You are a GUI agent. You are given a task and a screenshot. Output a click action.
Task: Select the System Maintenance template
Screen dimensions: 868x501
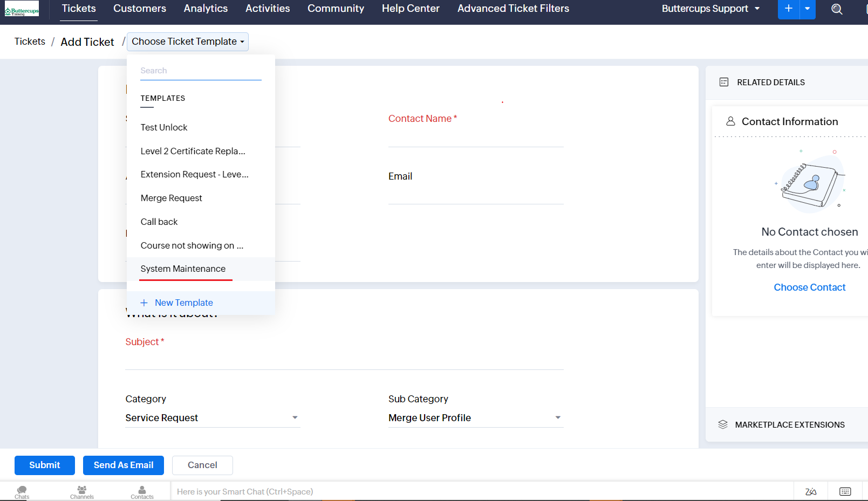(183, 269)
